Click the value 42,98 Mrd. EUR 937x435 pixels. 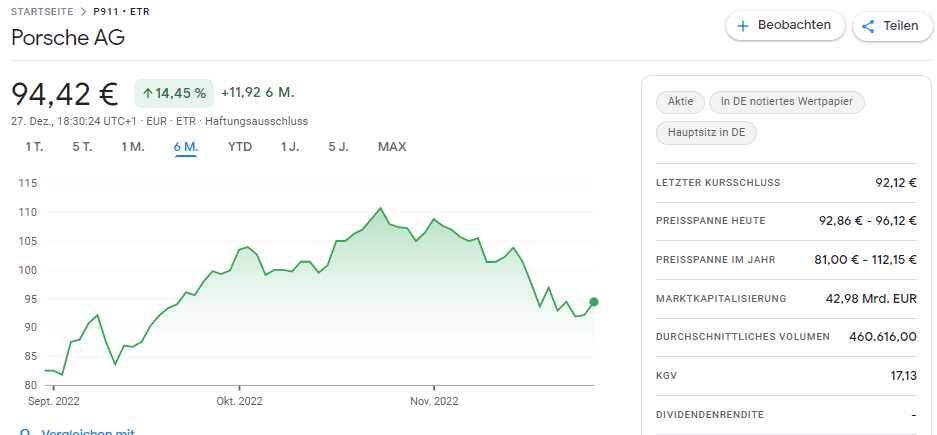click(869, 299)
